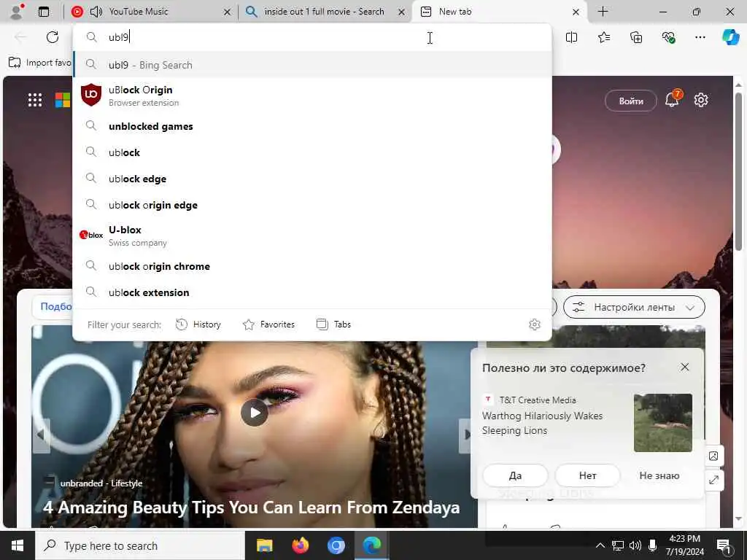Screen dimensions: 747x560
Task: Click the Microsoft logo
Action: coord(63,100)
